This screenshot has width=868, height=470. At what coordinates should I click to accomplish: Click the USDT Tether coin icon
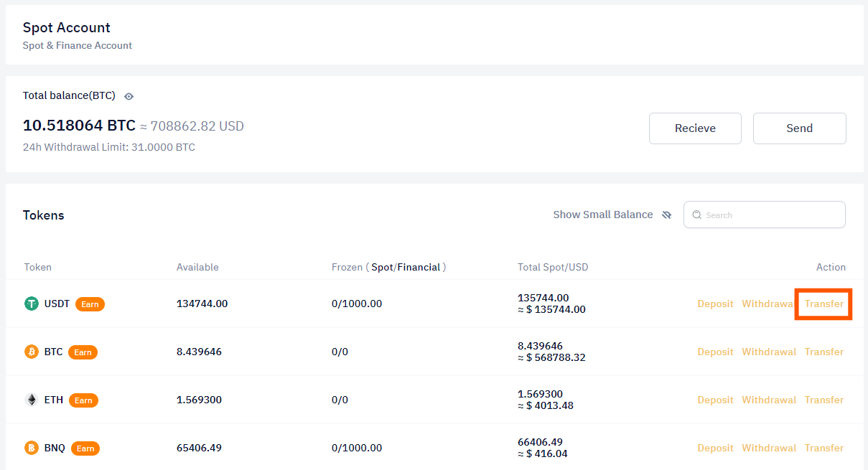[32, 304]
